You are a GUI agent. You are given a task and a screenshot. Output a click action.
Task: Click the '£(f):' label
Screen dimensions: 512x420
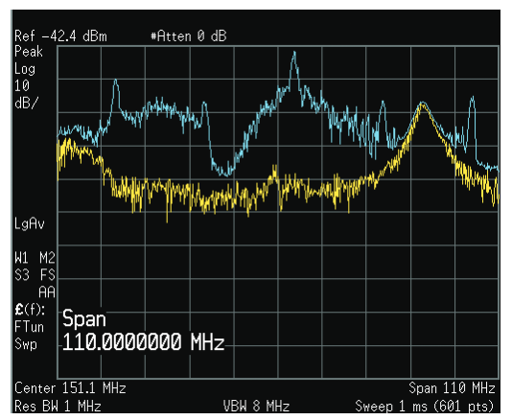pyautogui.click(x=30, y=310)
